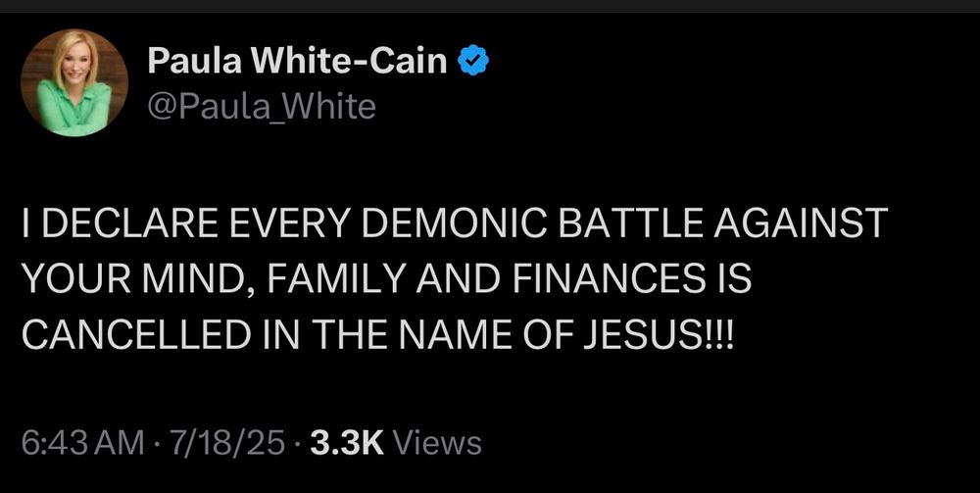Click the word AGAINST in the tweet

(800, 224)
